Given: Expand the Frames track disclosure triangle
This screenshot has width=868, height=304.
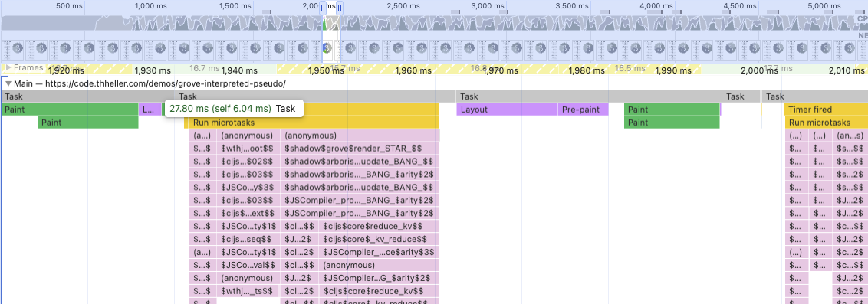Looking at the screenshot, I should click(x=8, y=68).
